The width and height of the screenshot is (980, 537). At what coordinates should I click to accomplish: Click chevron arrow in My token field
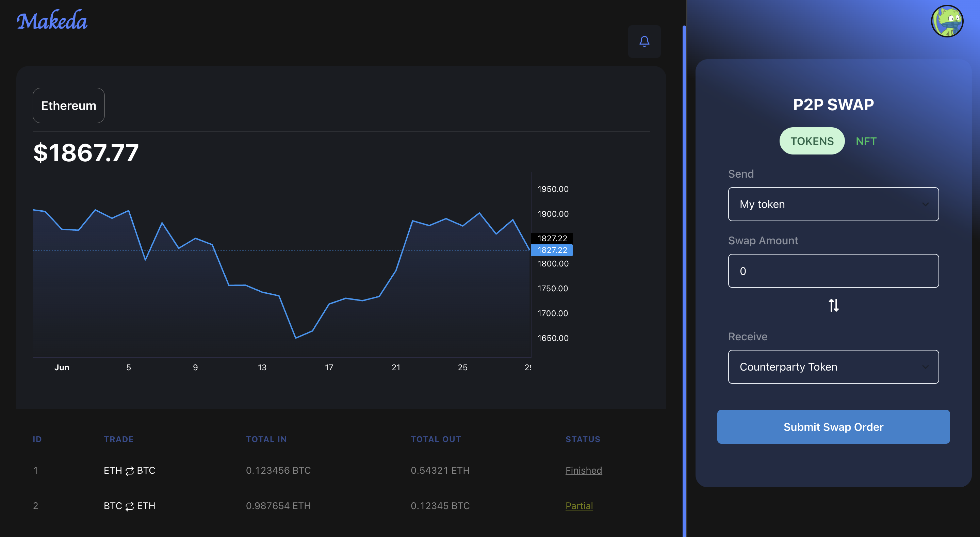pyautogui.click(x=925, y=205)
